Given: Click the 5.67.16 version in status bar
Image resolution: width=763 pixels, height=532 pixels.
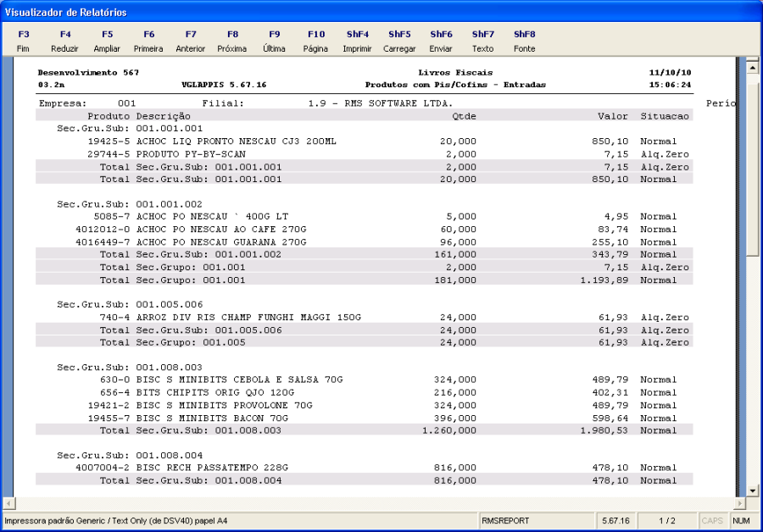Looking at the screenshot, I should [615, 521].
